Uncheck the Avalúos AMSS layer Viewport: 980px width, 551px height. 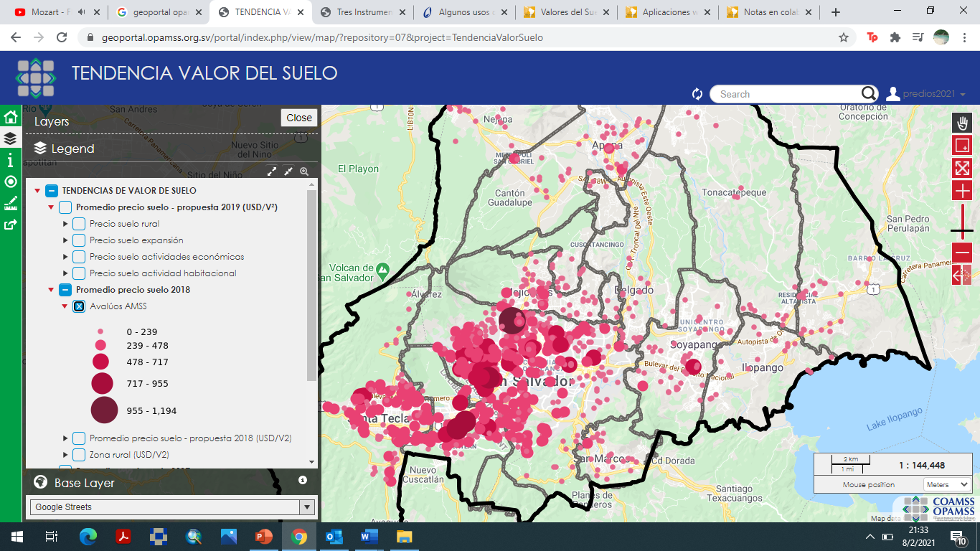[x=79, y=306]
